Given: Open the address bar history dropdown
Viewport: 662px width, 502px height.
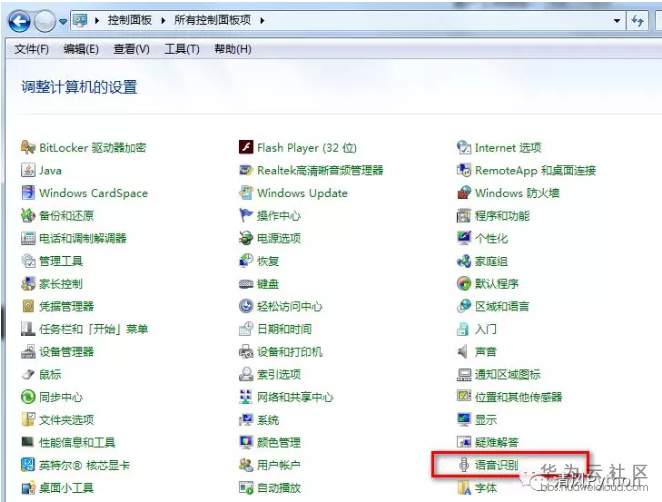Looking at the screenshot, I should pos(617,21).
